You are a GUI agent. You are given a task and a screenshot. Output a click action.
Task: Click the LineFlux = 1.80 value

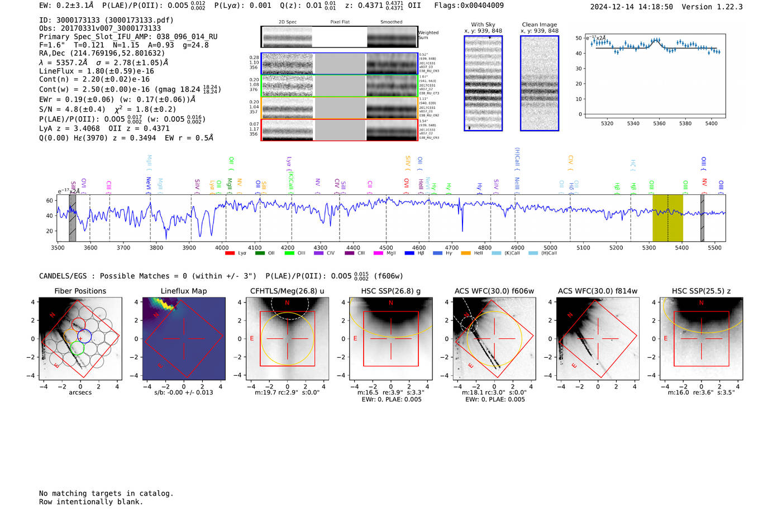(97, 71)
